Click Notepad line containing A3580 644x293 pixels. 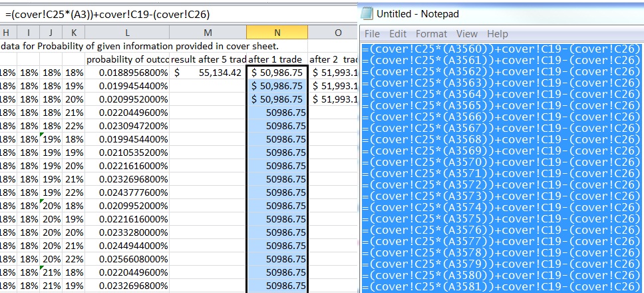click(x=502, y=274)
